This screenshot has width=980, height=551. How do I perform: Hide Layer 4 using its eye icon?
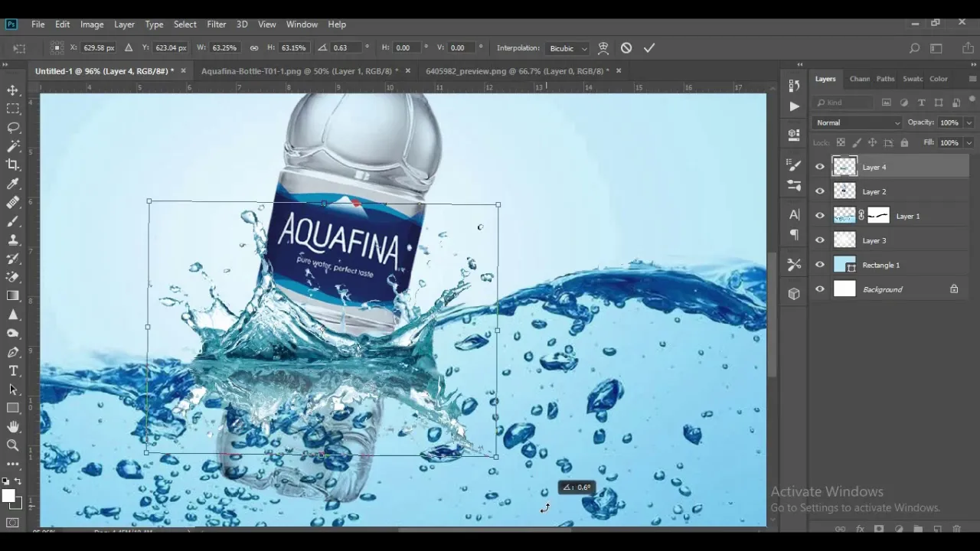point(820,167)
